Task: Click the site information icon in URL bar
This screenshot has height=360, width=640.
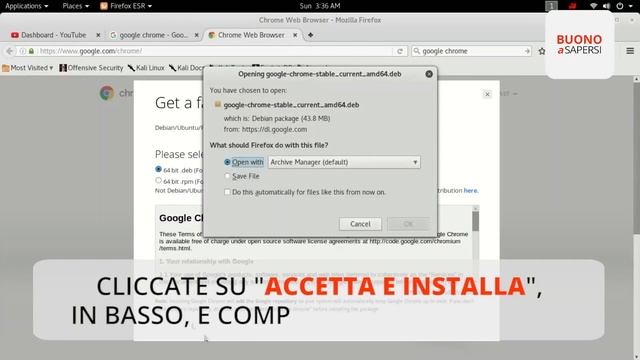Action: (x=23, y=51)
